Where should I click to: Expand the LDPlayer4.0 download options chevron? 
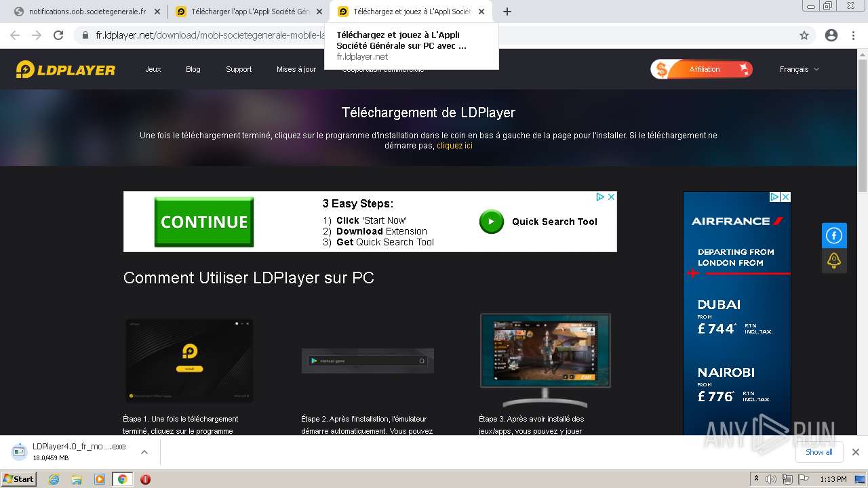pos(144,452)
